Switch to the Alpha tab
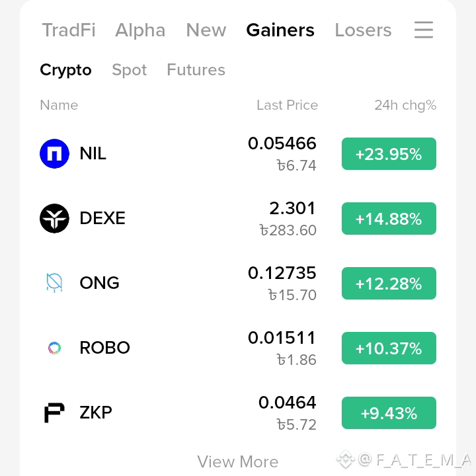The width and height of the screenshot is (476, 476). coord(140,30)
